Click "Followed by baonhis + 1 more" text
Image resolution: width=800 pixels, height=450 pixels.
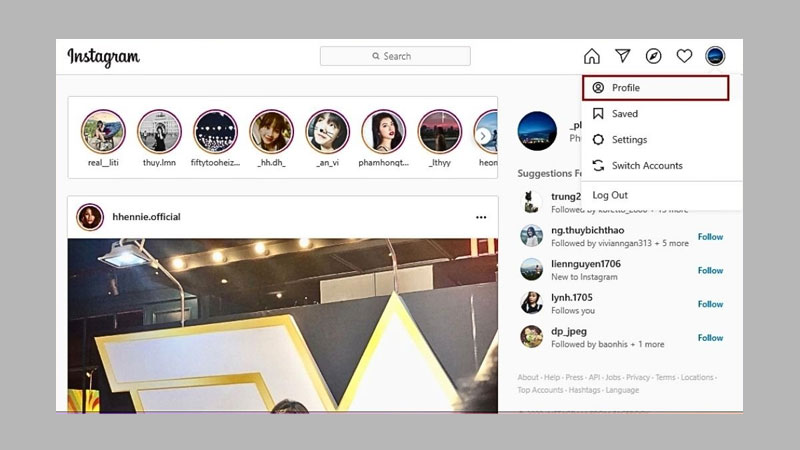608,344
